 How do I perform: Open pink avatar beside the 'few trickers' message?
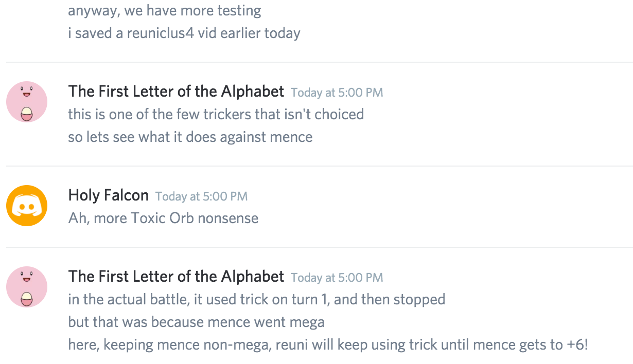point(27,102)
